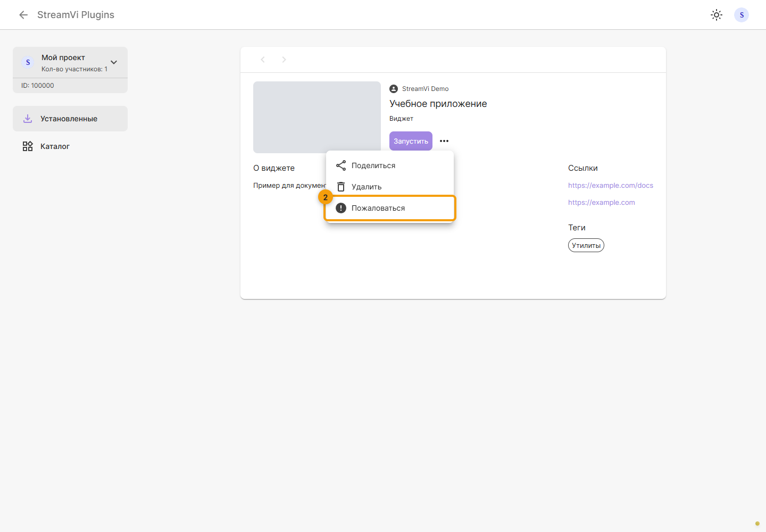This screenshot has height=532, width=766.
Task: Open the https://example.com link
Action: (602, 203)
